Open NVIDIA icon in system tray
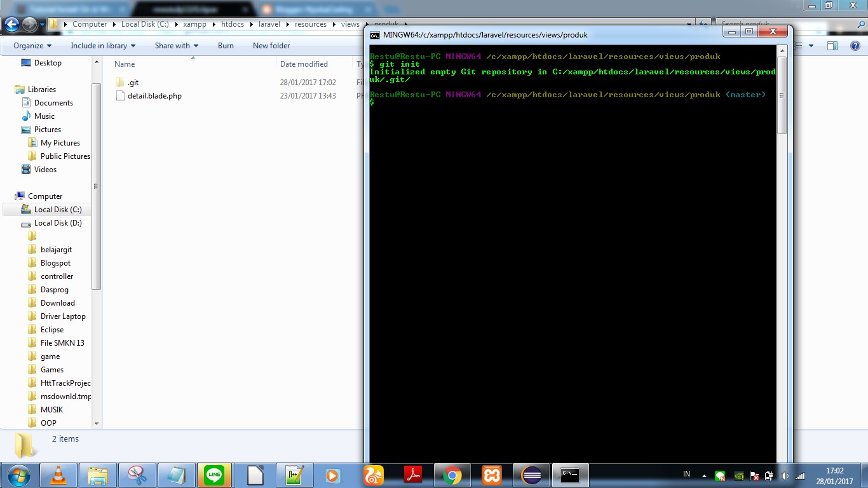868x488 pixels. [x=738, y=475]
